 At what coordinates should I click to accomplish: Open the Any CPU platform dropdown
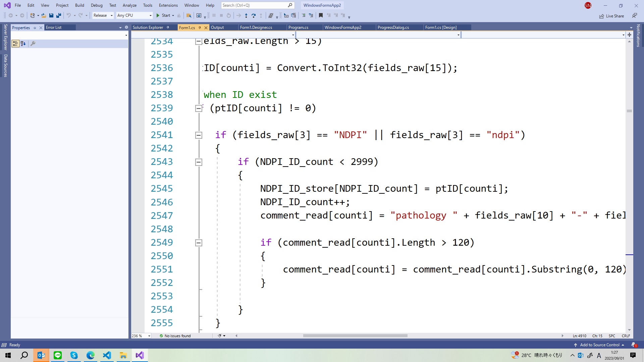(134, 15)
